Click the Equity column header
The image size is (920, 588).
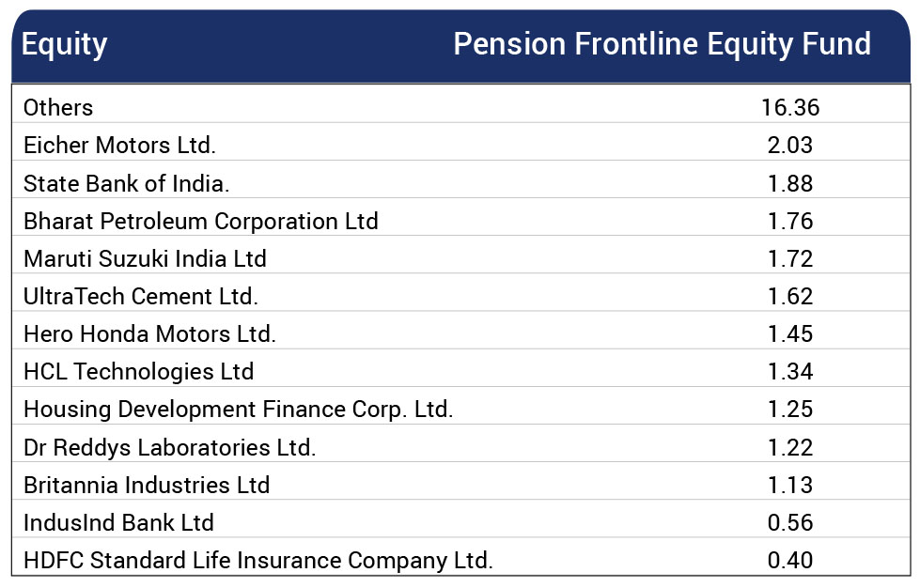[x=65, y=45]
